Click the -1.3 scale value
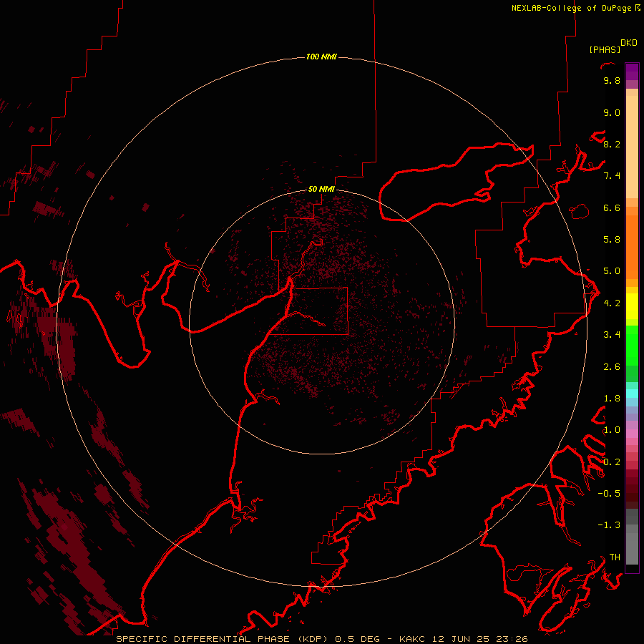Image resolution: width=644 pixels, height=644 pixels. (609, 525)
